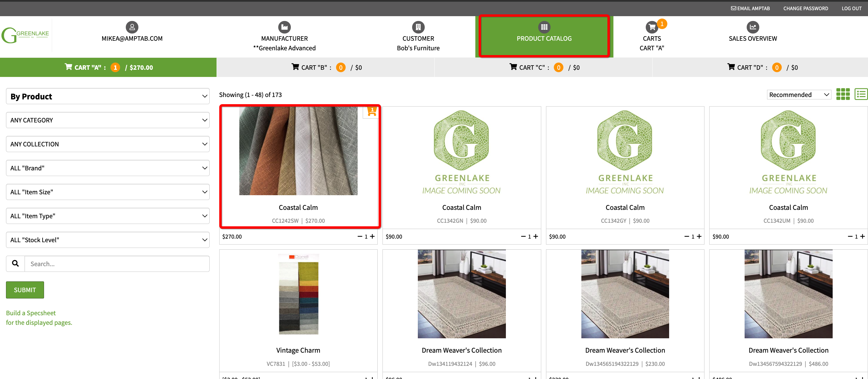Screen dimensions: 868x379
Task: Switch to grid view layout
Action: tap(843, 94)
